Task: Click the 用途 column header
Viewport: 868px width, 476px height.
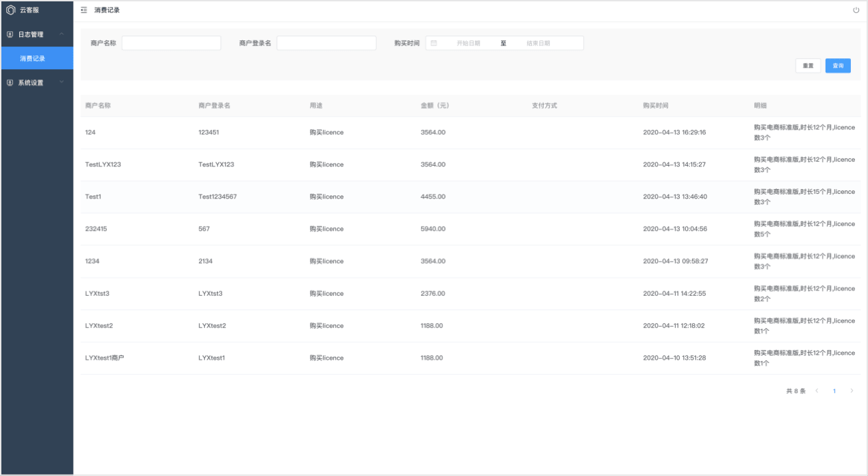Action: (x=316, y=106)
